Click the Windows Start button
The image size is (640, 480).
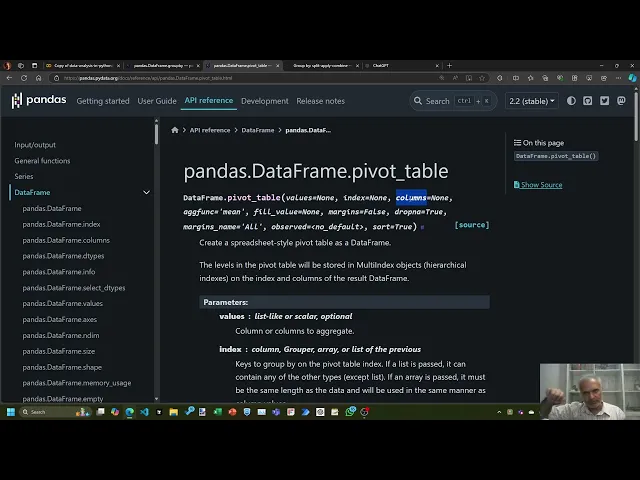tap(11, 412)
